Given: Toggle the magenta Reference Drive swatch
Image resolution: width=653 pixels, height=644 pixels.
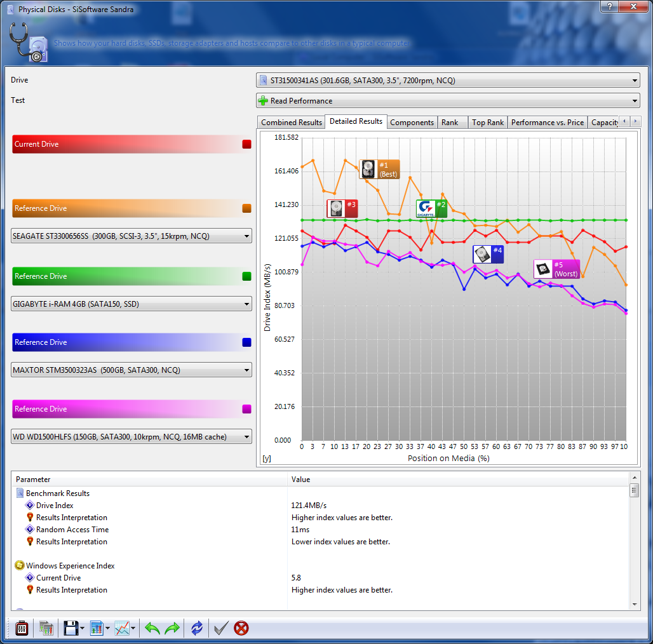Looking at the screenshot, I should 246,409.
